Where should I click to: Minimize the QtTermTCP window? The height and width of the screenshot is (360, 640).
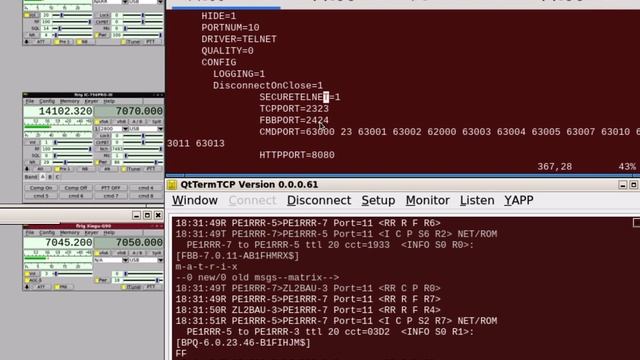coord(622,185)
